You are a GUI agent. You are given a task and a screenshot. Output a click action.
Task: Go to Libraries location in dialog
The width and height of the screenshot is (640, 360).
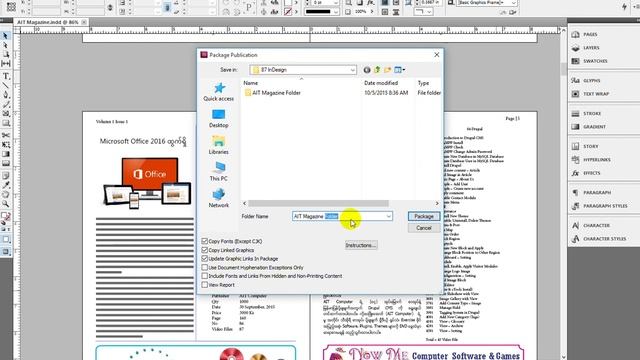coord(218,145)
